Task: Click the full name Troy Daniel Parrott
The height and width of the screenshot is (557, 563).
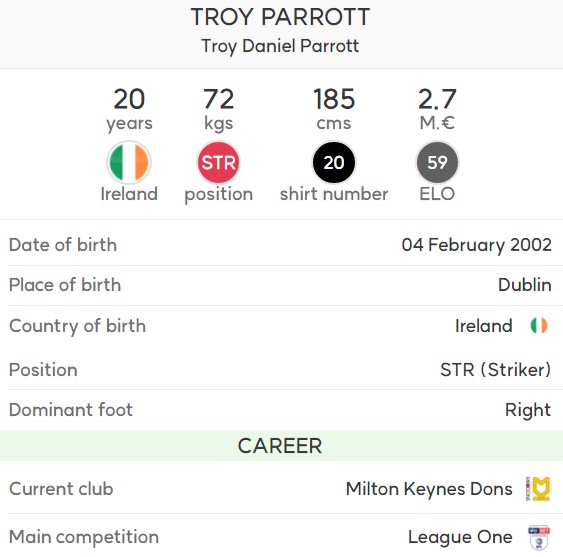Action: point(280,46)
